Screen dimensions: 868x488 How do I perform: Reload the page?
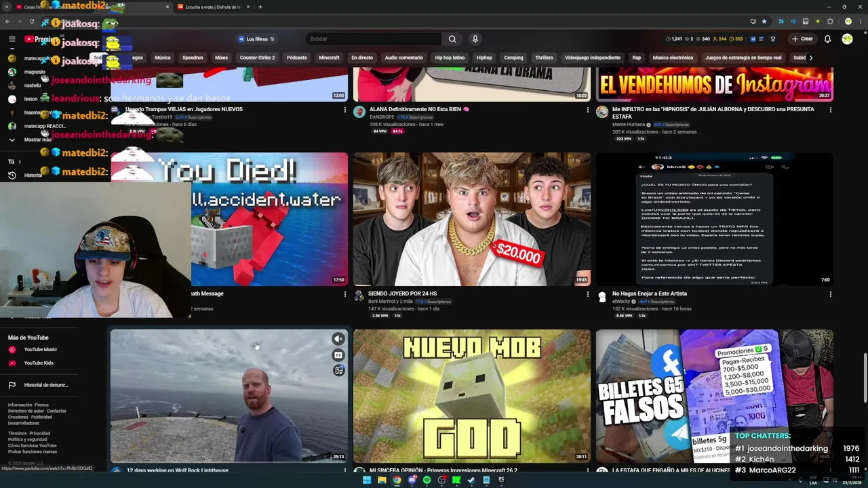coord(31,22)
